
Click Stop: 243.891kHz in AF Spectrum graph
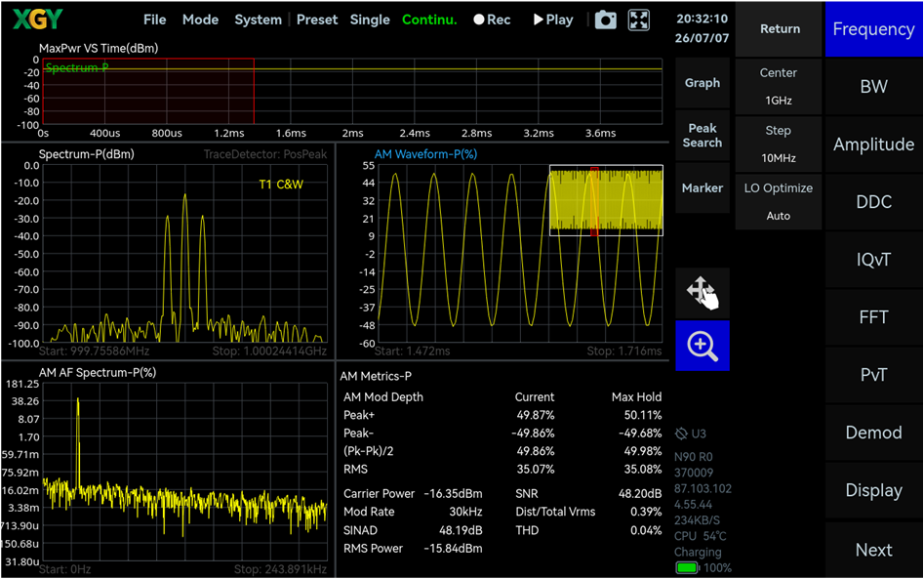click(280, 569)
